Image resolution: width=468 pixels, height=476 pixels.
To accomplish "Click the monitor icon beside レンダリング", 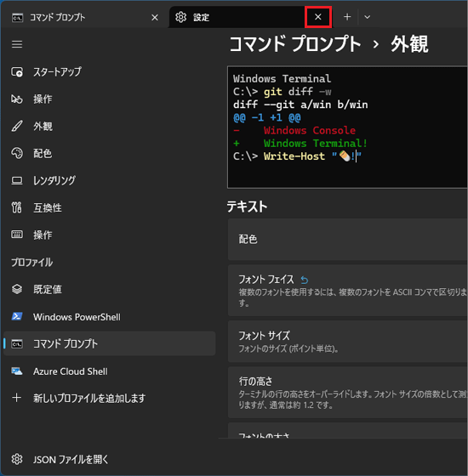I will 17,180.
